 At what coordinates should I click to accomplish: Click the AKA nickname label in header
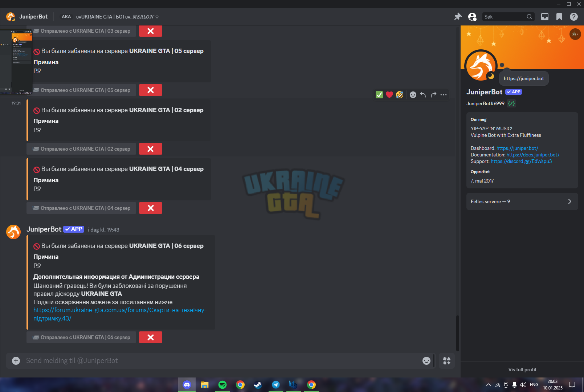(x=66, y=17)
